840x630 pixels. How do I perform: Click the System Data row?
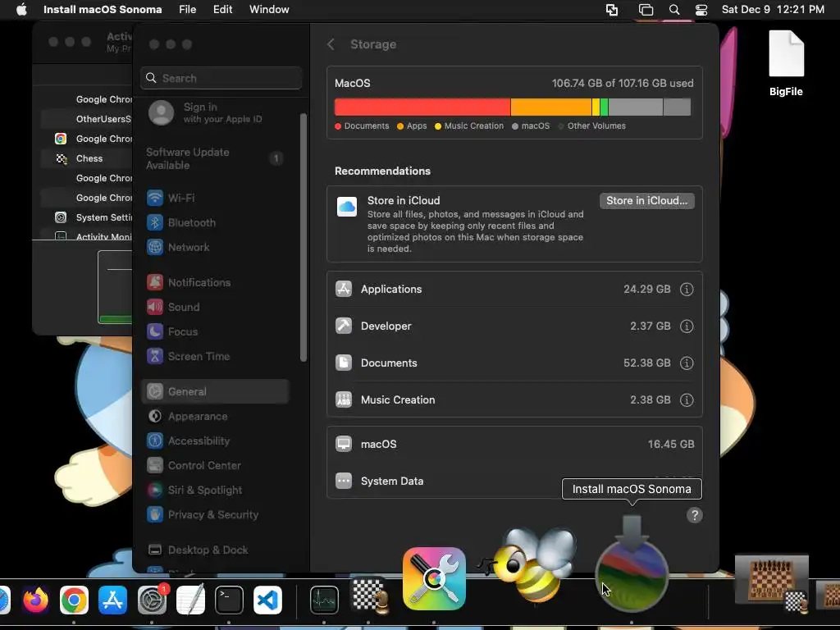click(x=514, y=481)
